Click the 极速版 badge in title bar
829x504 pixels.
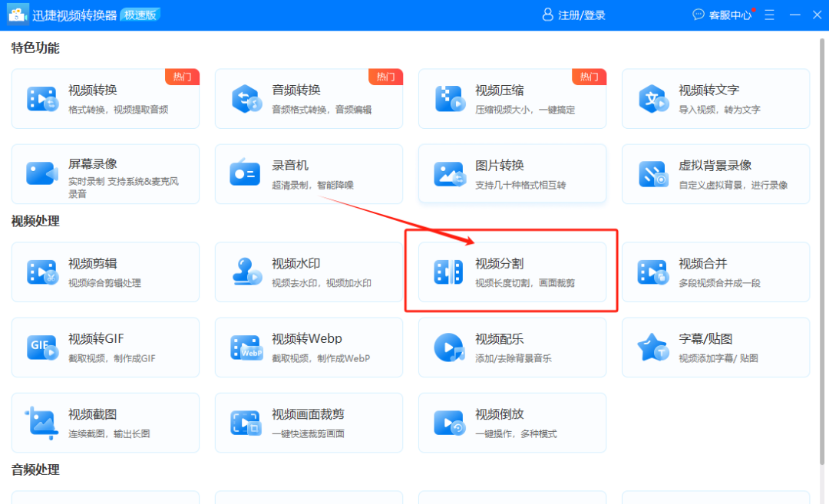click(x=140, y=15)
